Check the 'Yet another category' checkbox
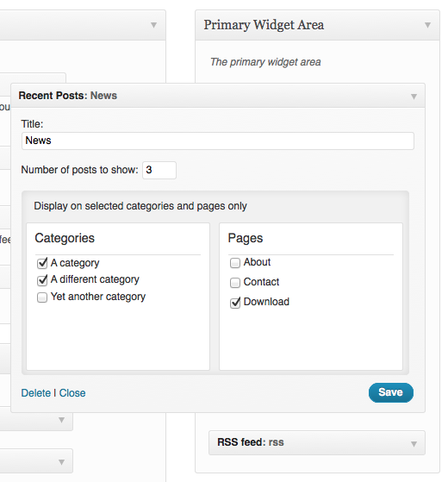Screen dimensions: 448x482 point(42,297)
